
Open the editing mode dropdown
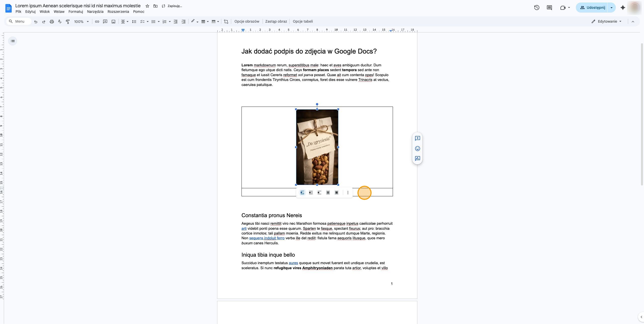click(606, 21)
